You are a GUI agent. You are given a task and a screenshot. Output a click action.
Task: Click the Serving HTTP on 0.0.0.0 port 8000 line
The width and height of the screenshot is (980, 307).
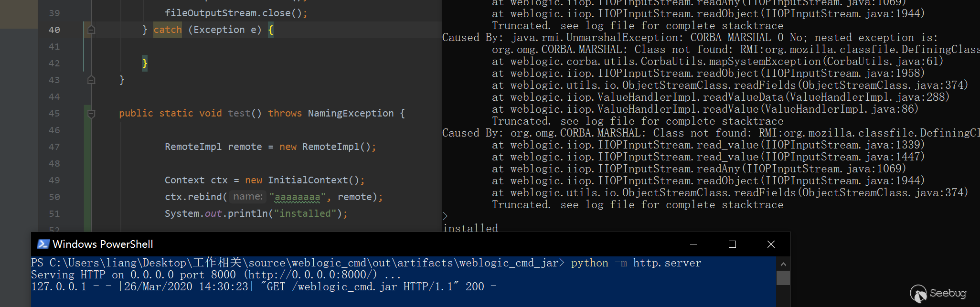click(x=216, y=275)
